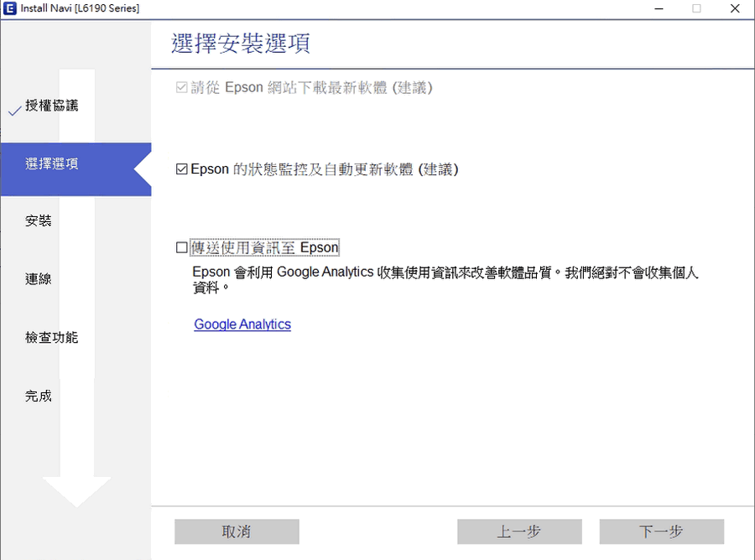The image size is (755, 560).
Task: Enable the 傳送使用資訊至 Epson checkbox
Action: coord(182,248)
